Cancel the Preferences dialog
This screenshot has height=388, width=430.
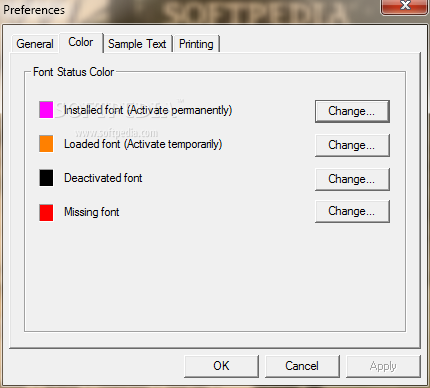point(302,366)
